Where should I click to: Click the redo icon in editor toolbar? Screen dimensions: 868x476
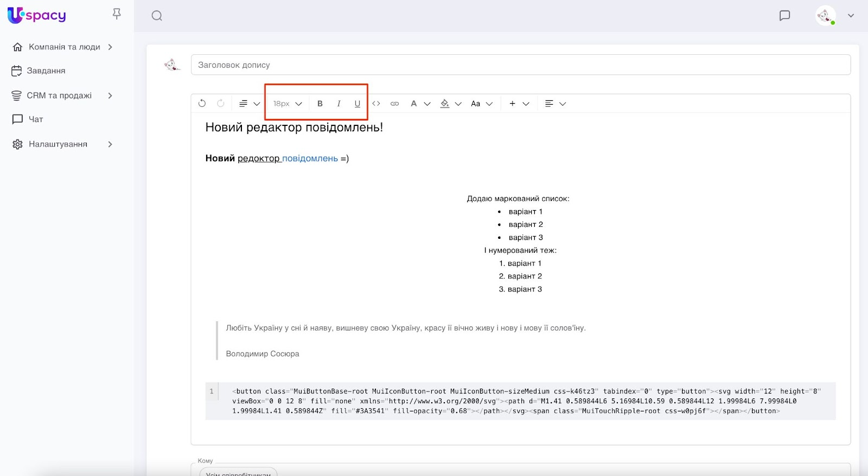click(221, 103)
